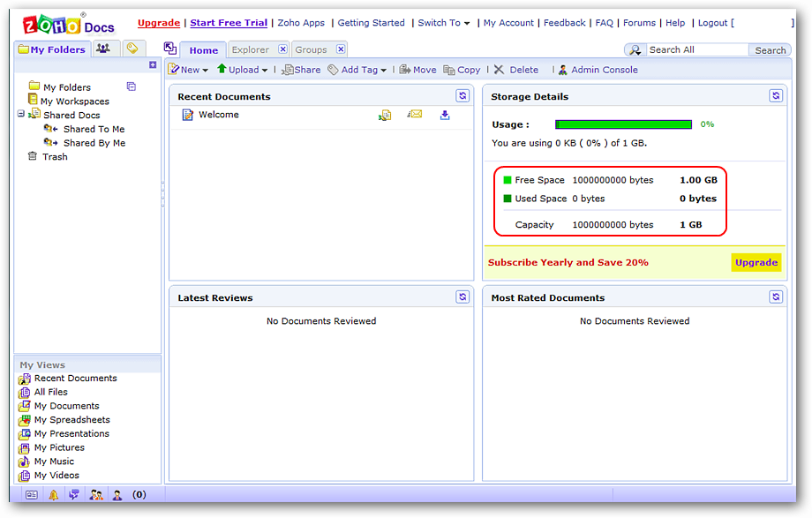Switch to the Home tab
812x518 pixels.
tap(204, 50)
